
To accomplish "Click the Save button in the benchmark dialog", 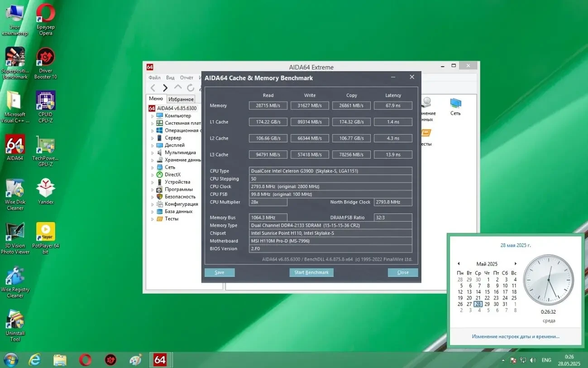I will [219, 272].
